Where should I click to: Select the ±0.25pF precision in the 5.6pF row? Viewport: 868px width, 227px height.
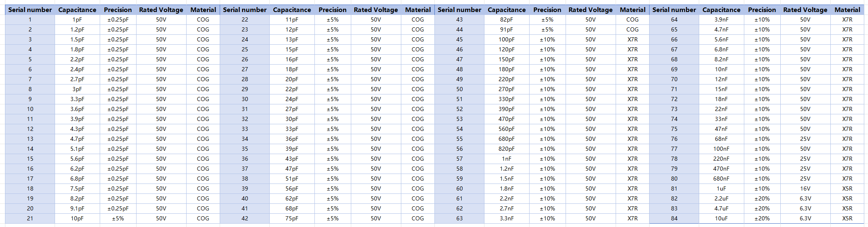118,159
